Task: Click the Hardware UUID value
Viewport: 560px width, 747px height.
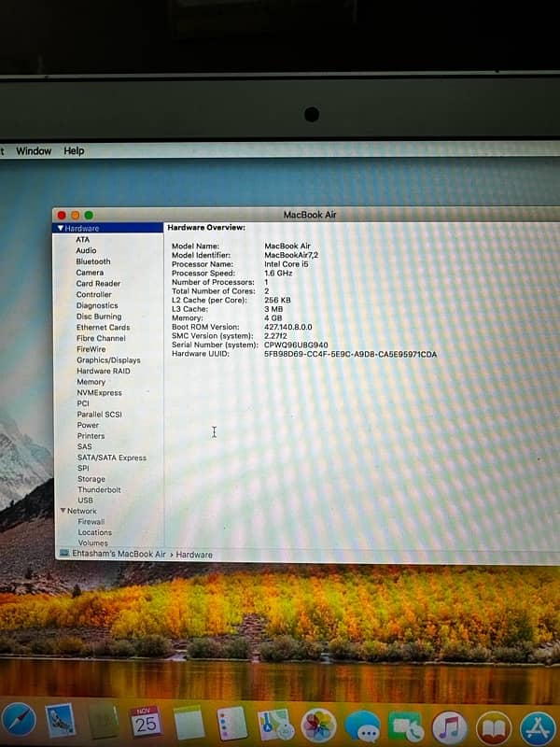Action: coord(351,354)
